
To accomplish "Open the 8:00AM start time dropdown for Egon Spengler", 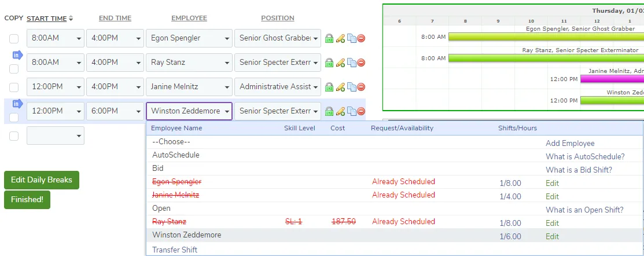I will 56,38.
